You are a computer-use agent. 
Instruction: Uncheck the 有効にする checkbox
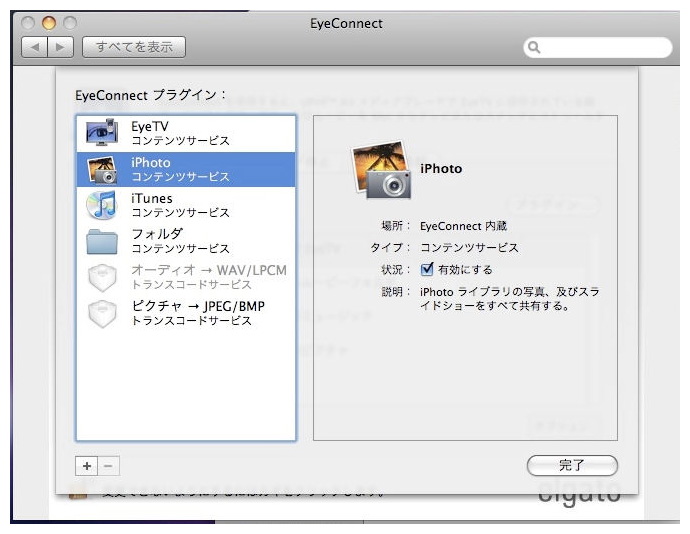(427, 269)
